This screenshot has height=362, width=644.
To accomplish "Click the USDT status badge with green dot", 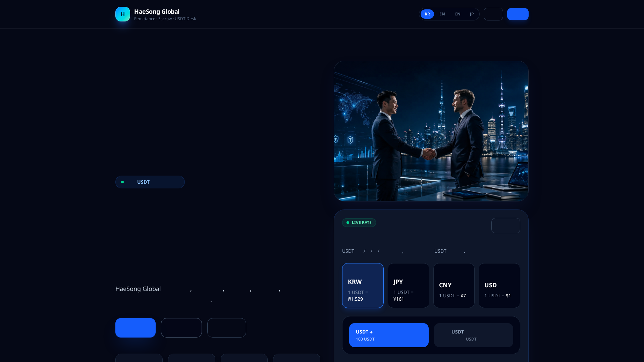I will point(150,182).
